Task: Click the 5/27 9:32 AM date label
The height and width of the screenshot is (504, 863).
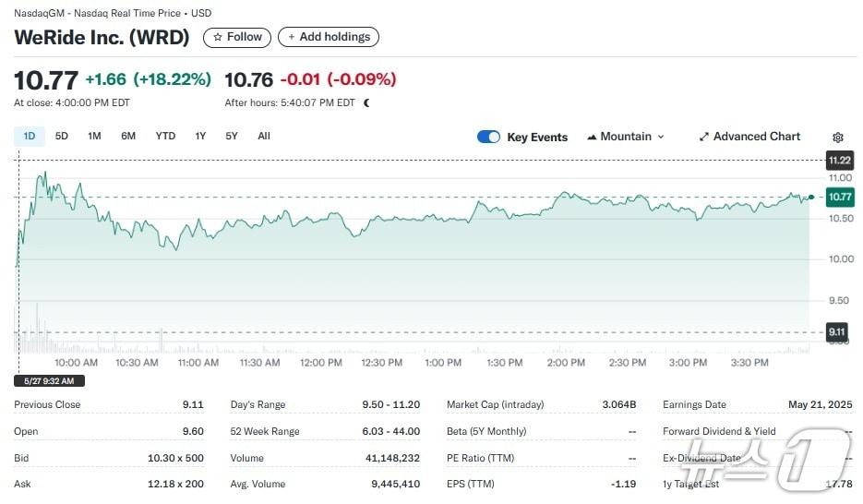Action: pyautogui.click(x=51, y=380)
